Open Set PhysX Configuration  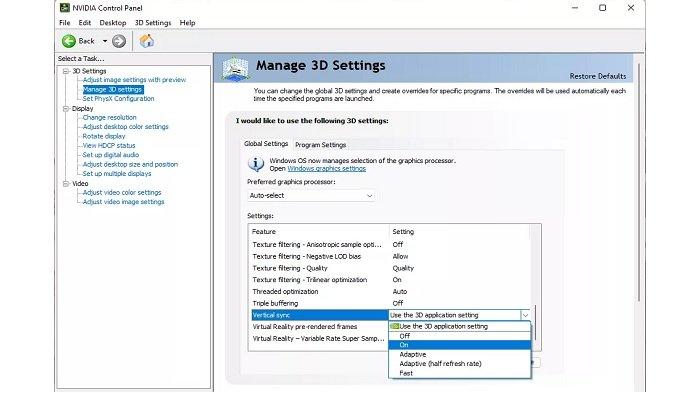pyautogui.click(x=118, y=99)
